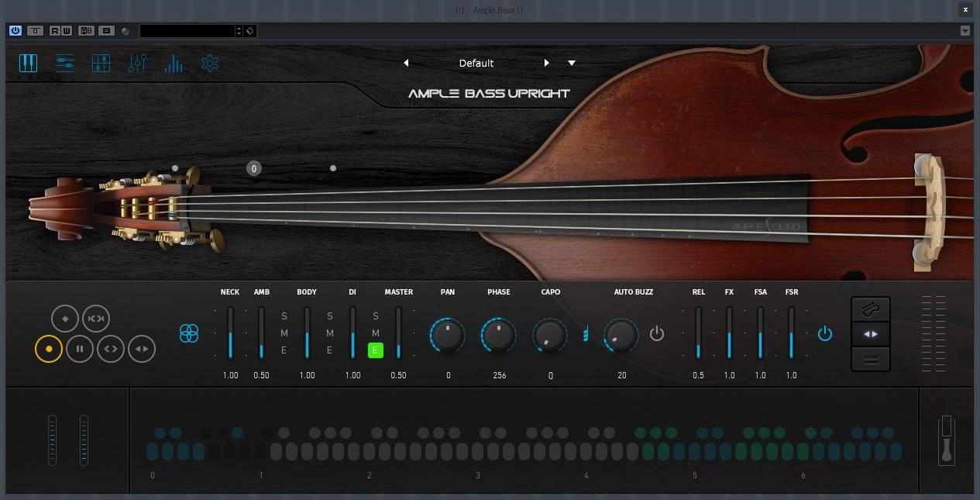This screenshot has width=980, height=500.
Task: Solo with S button left of DI
Action: [x=330, y=316]
